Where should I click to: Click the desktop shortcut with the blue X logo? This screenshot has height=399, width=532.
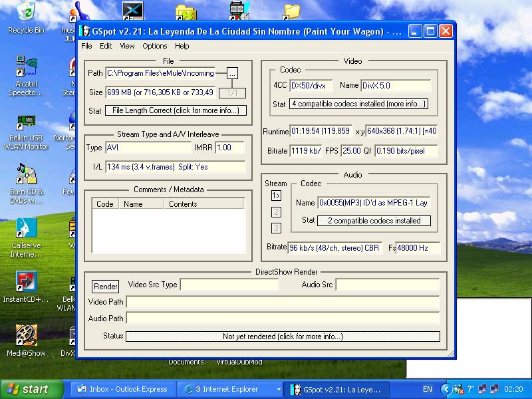132,10
